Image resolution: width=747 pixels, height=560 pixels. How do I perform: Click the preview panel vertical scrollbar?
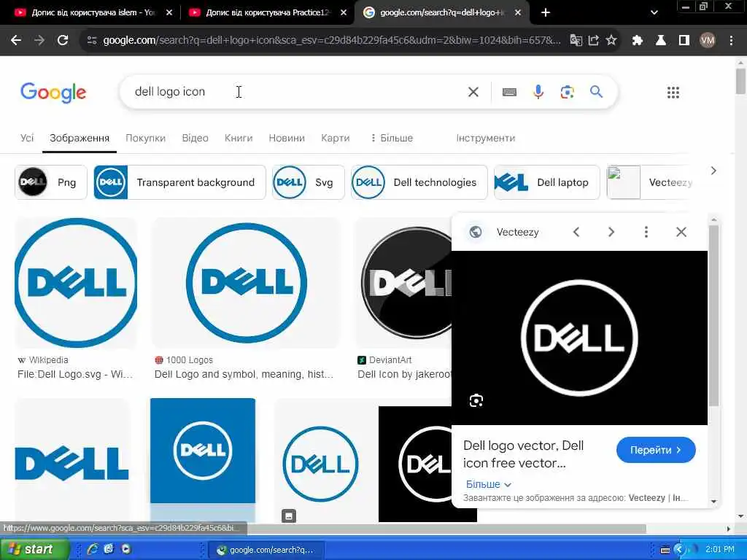click(x=713, y=314)
